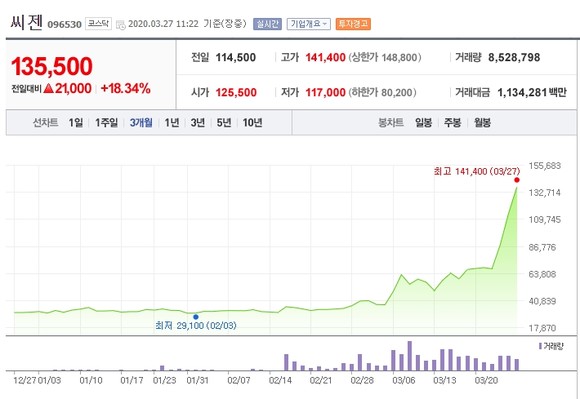Click the blue 최저 29,100 chart marker
The width and height of the screenshot is (580, 399).
click(196, 317)
